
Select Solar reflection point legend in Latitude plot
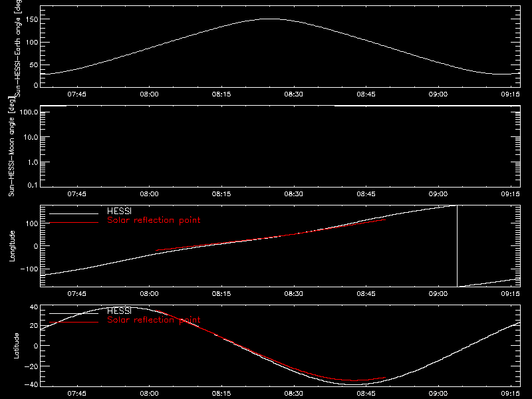tap(154, 320)
